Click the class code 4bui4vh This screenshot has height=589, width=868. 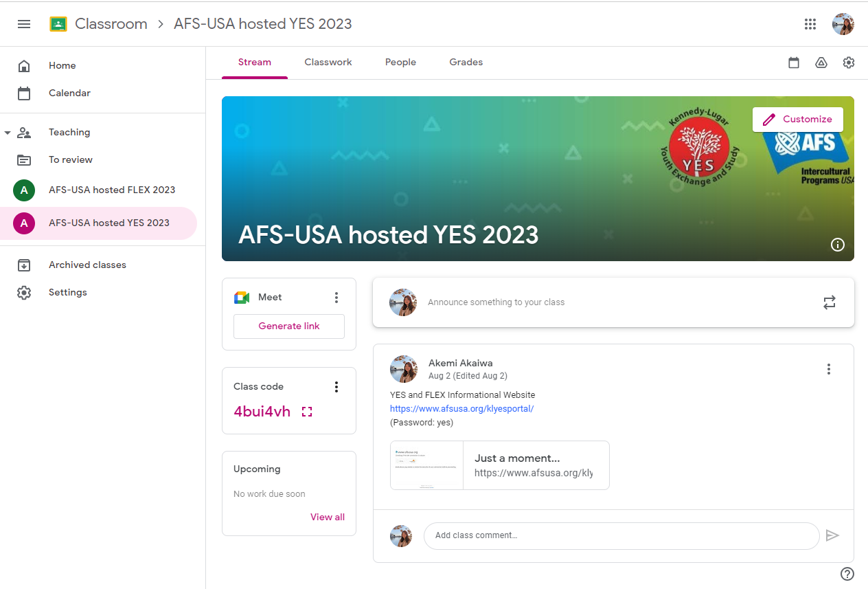(x=262, y=412)
